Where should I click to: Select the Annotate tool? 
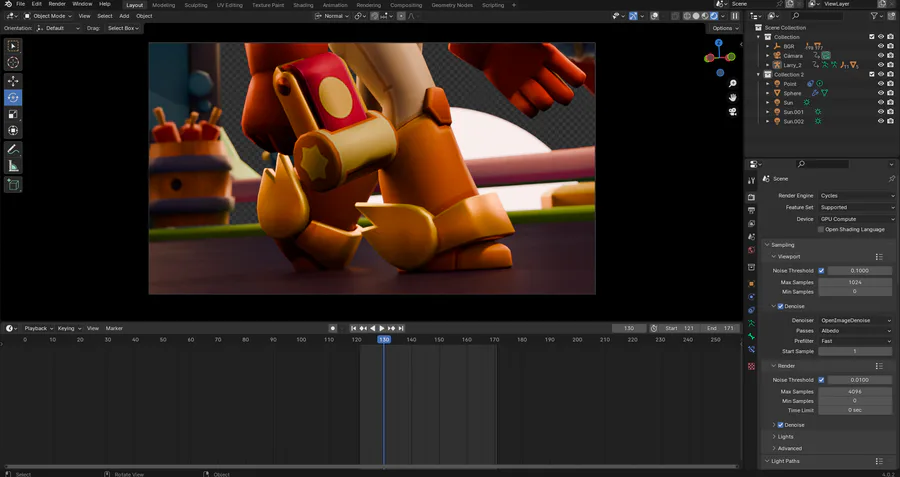[13, 149]
